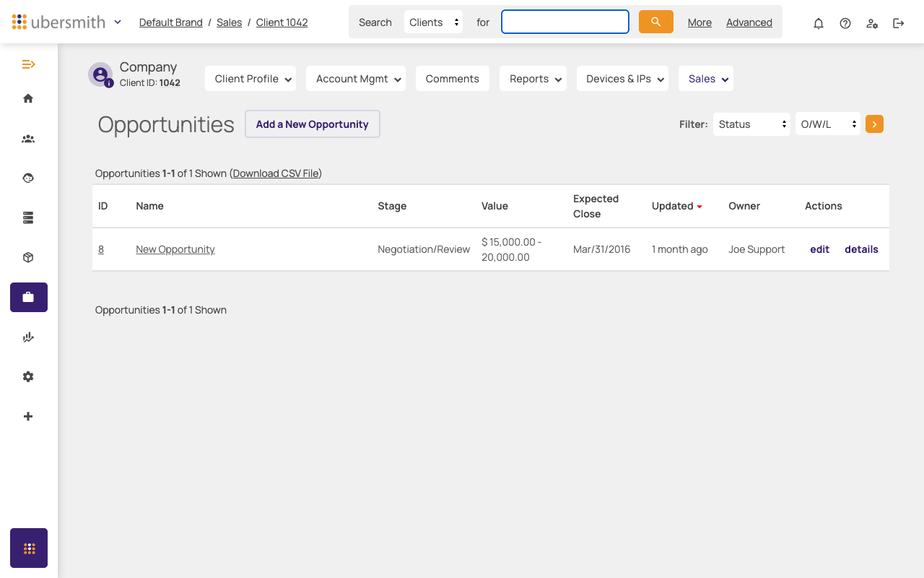Click the Company client avatar icon
The width and height of the screenshot is (924, 578).
click(x=100, y=74)
